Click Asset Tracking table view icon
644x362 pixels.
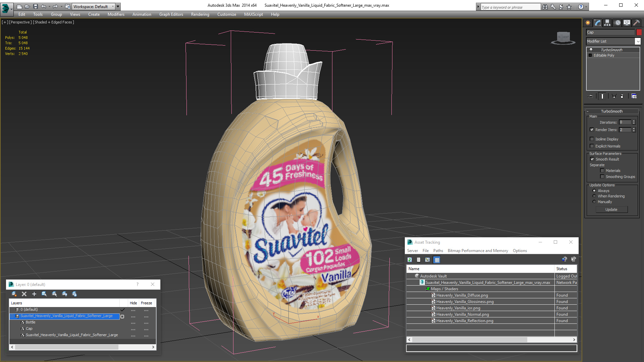tap(437, 260)
